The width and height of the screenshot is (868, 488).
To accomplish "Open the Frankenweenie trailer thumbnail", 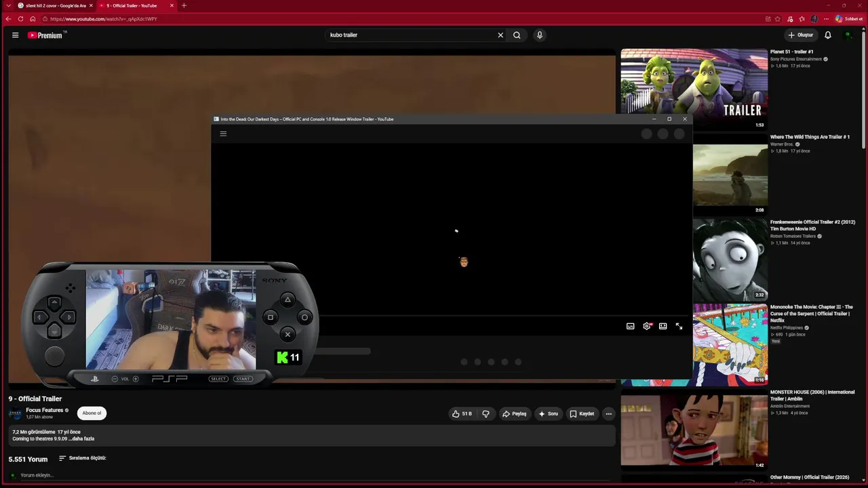I will [730, 260].
